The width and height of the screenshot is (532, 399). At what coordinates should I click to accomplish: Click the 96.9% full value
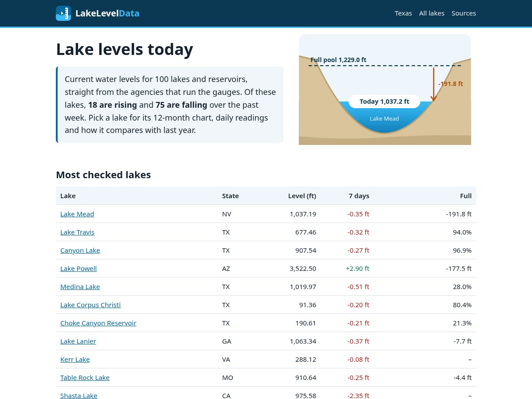coord(462,250)
